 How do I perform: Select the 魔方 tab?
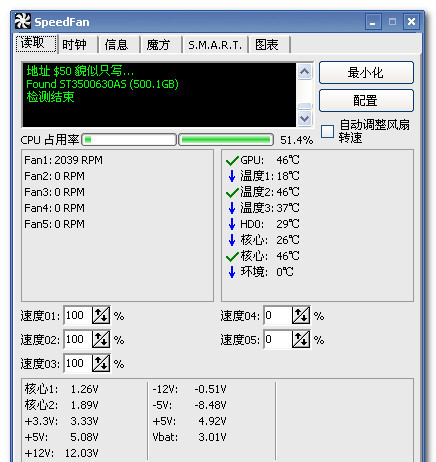pos(158,45)
